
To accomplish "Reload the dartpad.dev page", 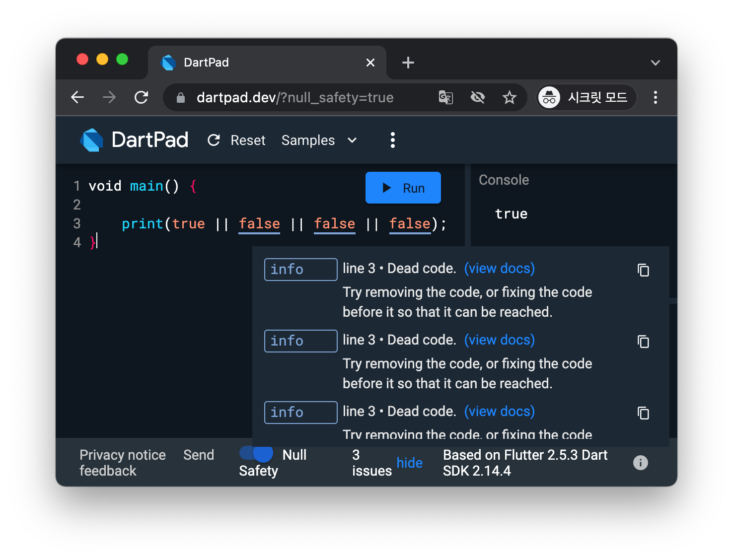I will pos(142,97).
